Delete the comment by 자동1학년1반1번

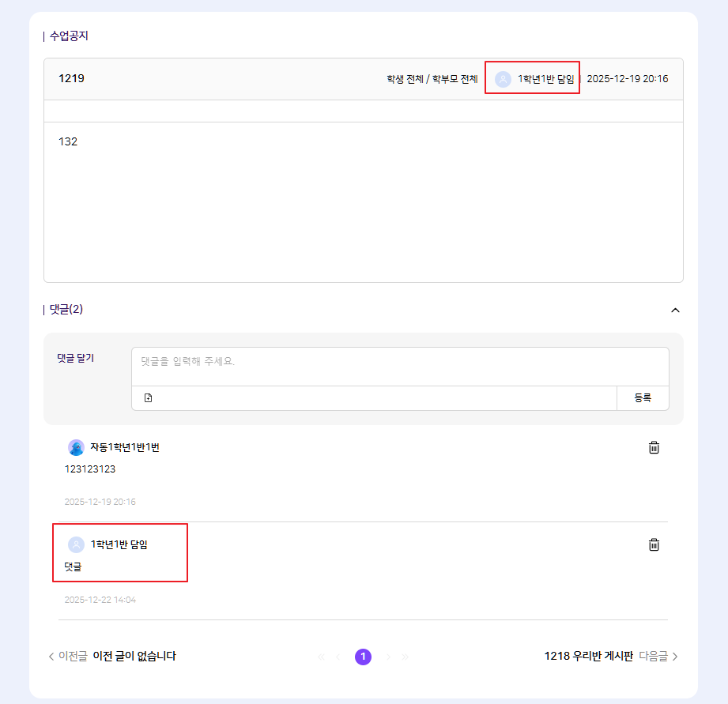[654, 448]
